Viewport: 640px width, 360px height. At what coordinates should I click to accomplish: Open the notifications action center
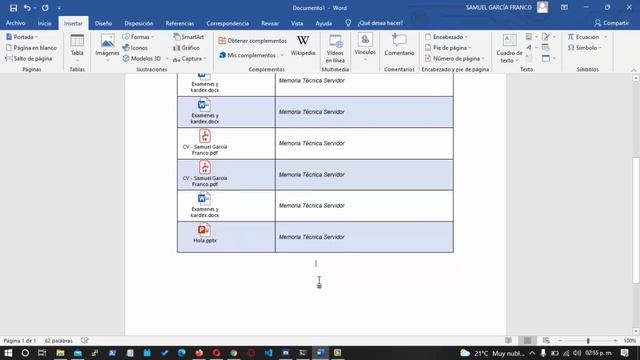(x=624, y=353)
